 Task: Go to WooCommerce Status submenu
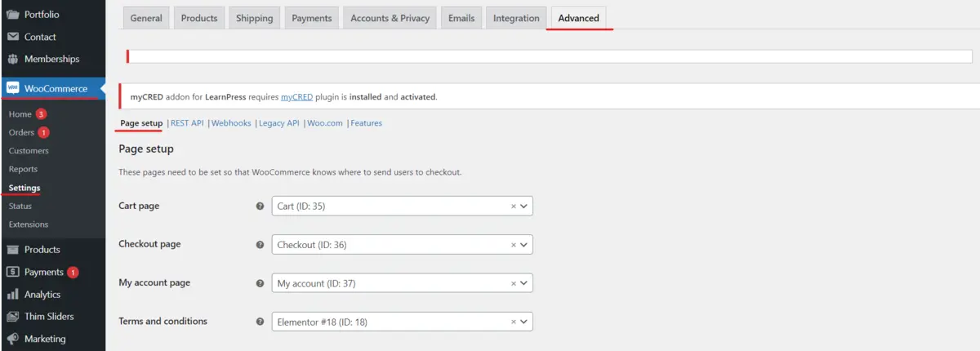pyautogui.click(x=20, y=206)
